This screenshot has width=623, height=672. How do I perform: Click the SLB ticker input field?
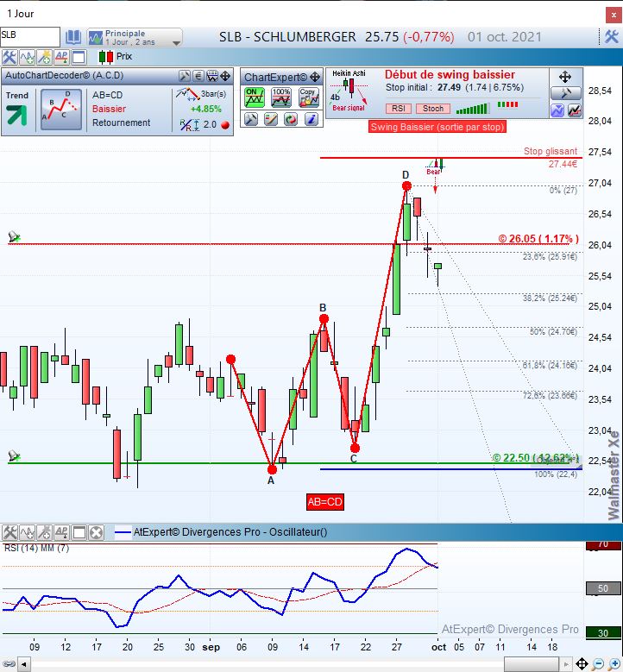(30, 36)
